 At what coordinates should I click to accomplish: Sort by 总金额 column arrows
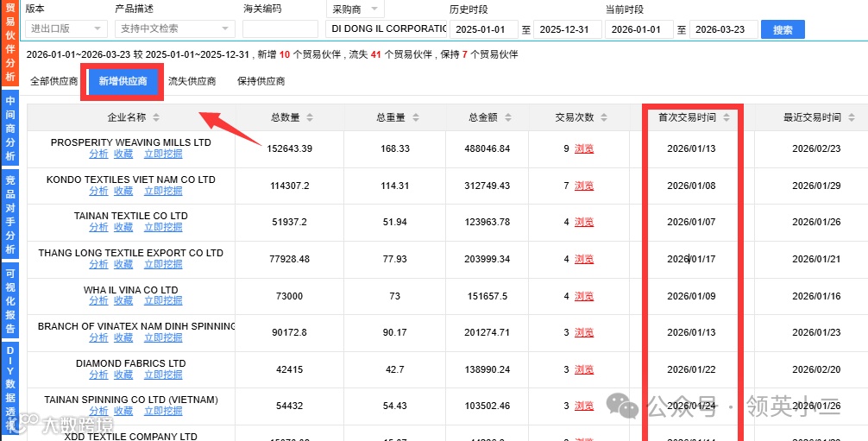(507, 117)
